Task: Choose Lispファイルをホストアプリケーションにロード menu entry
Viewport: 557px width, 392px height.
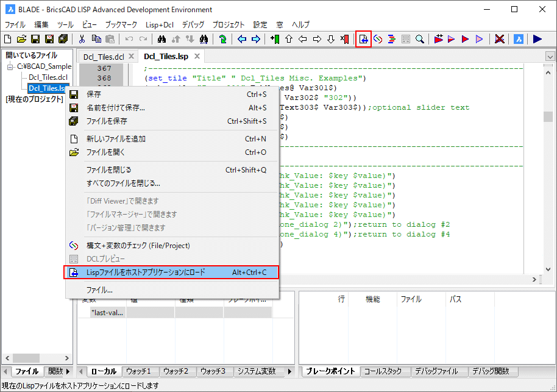Action: click(x=172, y=273)
